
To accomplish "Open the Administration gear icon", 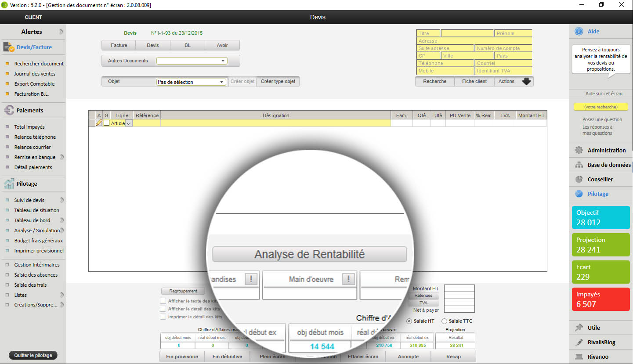I will 579,150.
